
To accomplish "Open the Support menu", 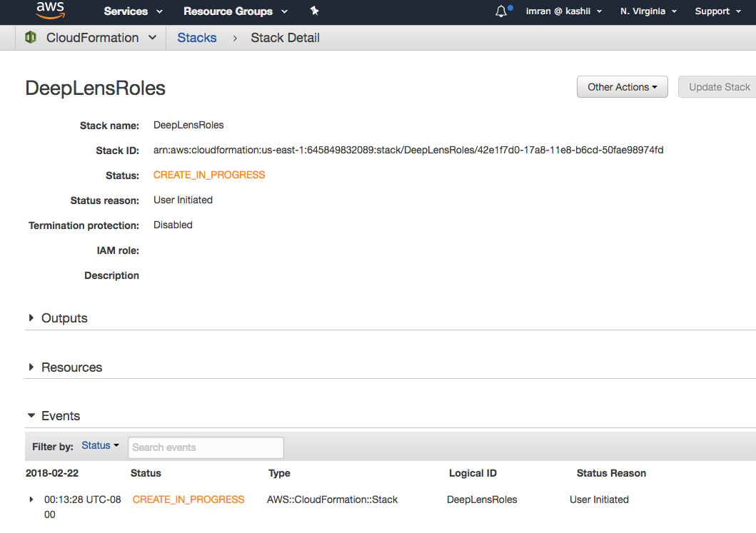I will 717,11.
